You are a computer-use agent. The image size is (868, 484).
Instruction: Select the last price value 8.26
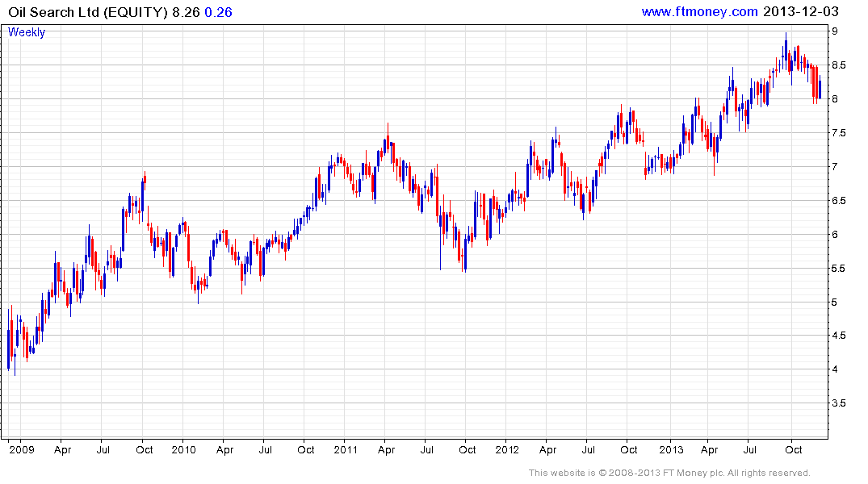[186, 12]
